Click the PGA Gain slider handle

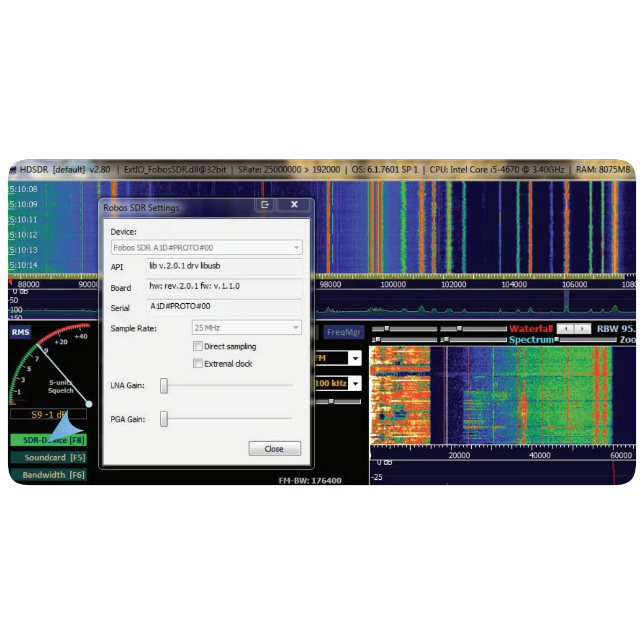(164, 419)
